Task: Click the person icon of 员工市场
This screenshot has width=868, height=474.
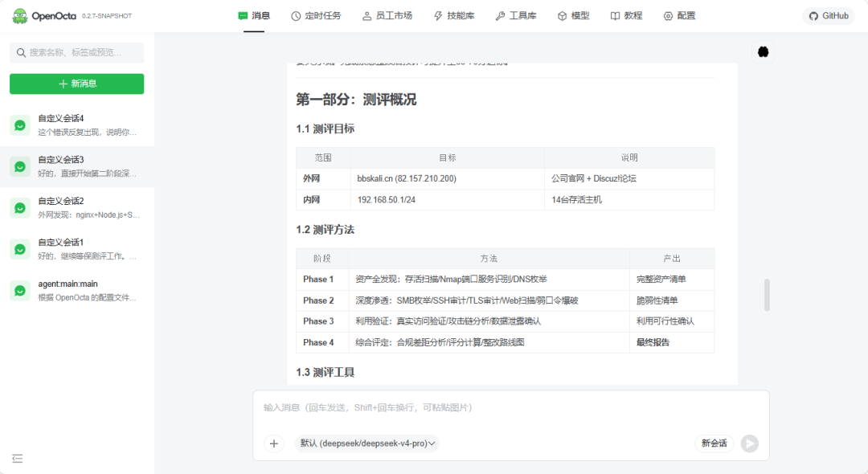Action: [x=367, y=16]
